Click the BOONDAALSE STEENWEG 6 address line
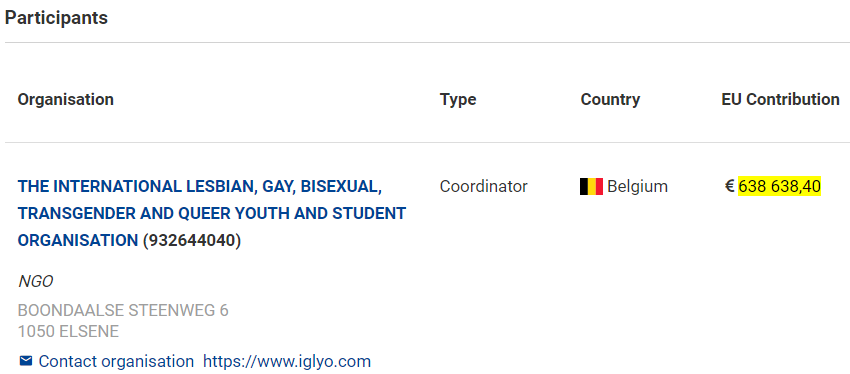This screenshot has height=374, width=850. [123, 311]
